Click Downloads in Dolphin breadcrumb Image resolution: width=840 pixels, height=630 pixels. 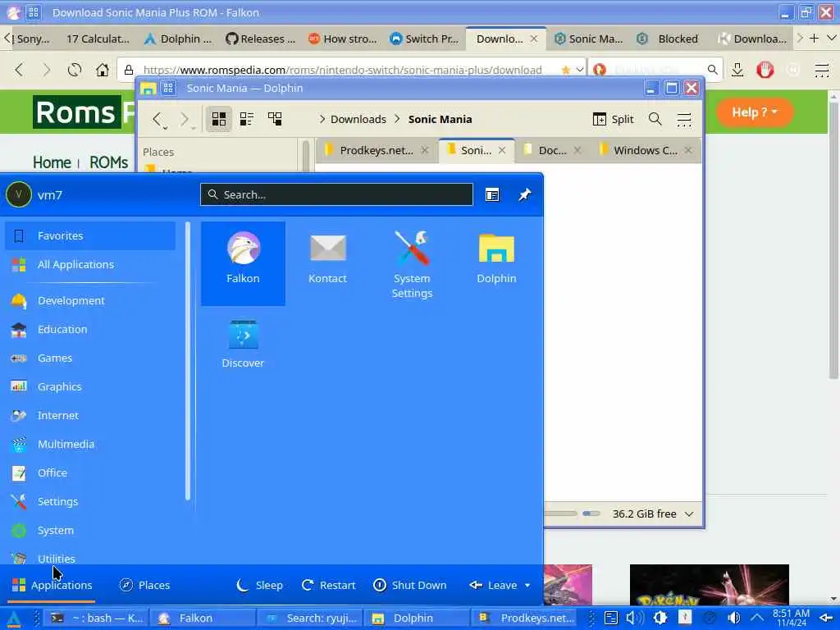(358, 119)
